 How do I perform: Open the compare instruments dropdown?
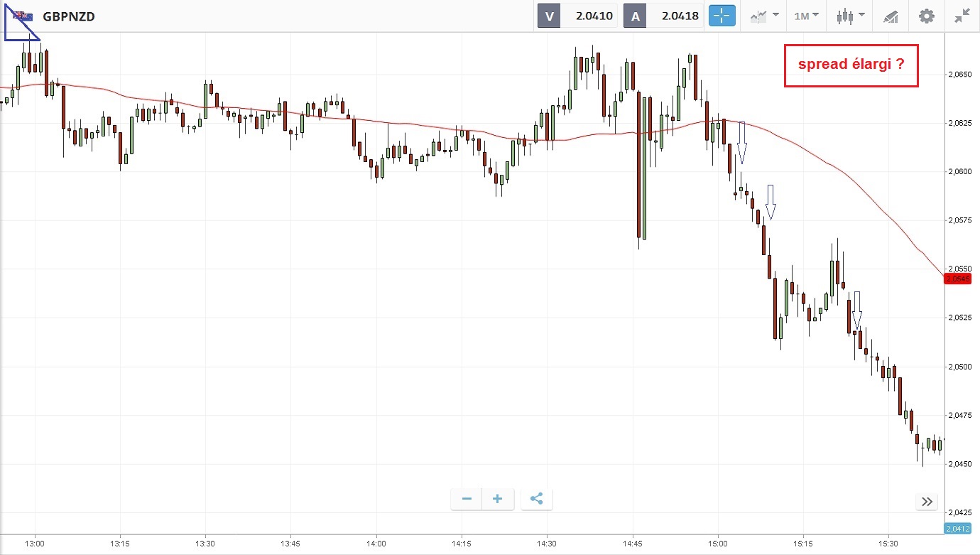point(764,16)
